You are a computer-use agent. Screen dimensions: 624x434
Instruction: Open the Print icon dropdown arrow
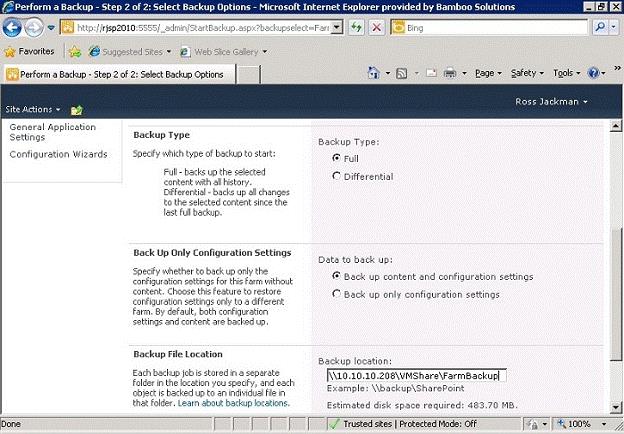(464, 74)
